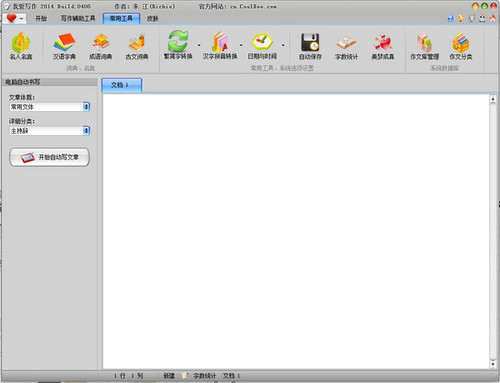Open the 文章体裁 combo box
The width and height of the screenshot is (500, 383).
tap(50, 107)
